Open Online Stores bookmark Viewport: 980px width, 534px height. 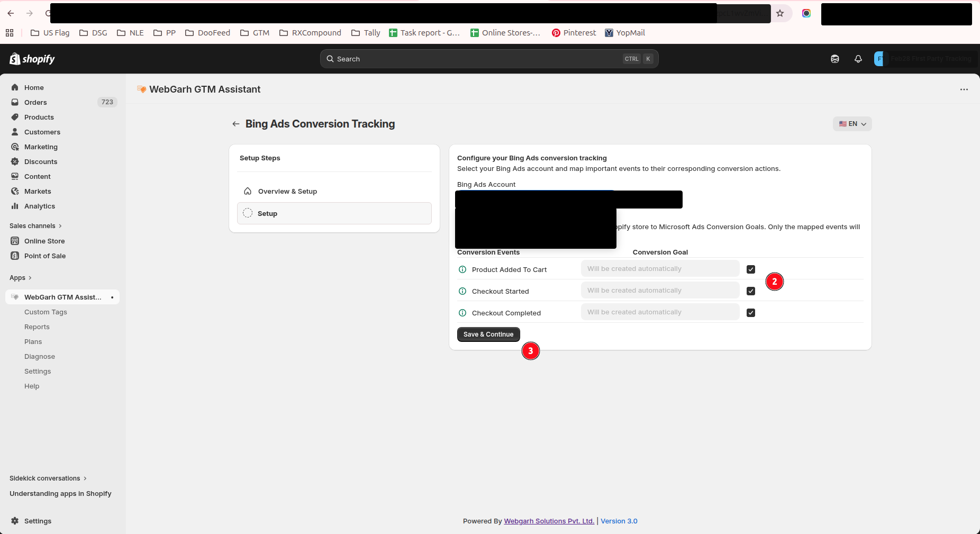506,33
